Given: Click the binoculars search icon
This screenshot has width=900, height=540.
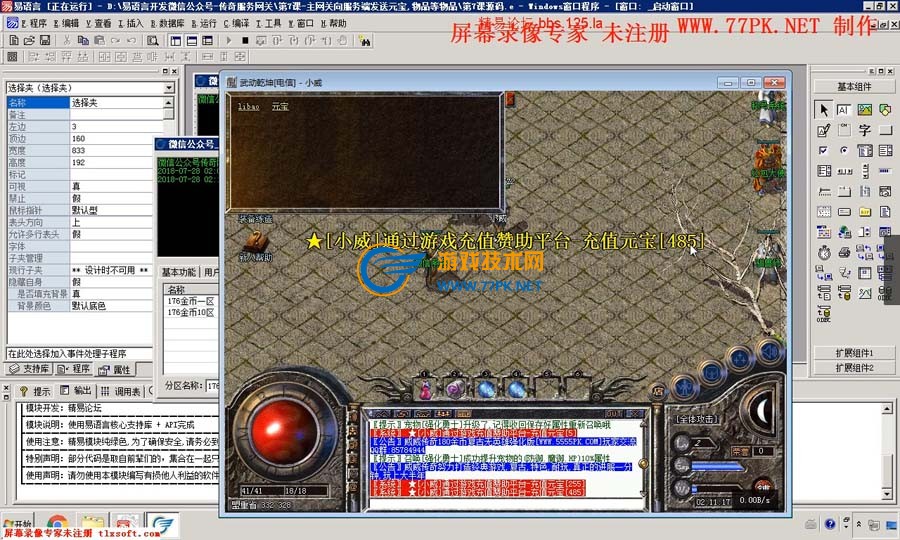Looking at the screenshot, I should pyautogui.click(x=364, y=40).
